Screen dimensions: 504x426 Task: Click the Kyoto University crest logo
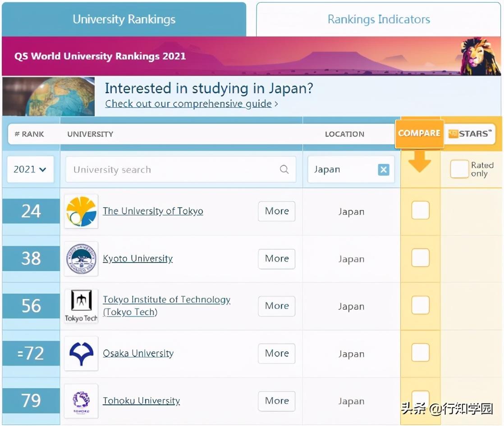click(x=81, y=258)
